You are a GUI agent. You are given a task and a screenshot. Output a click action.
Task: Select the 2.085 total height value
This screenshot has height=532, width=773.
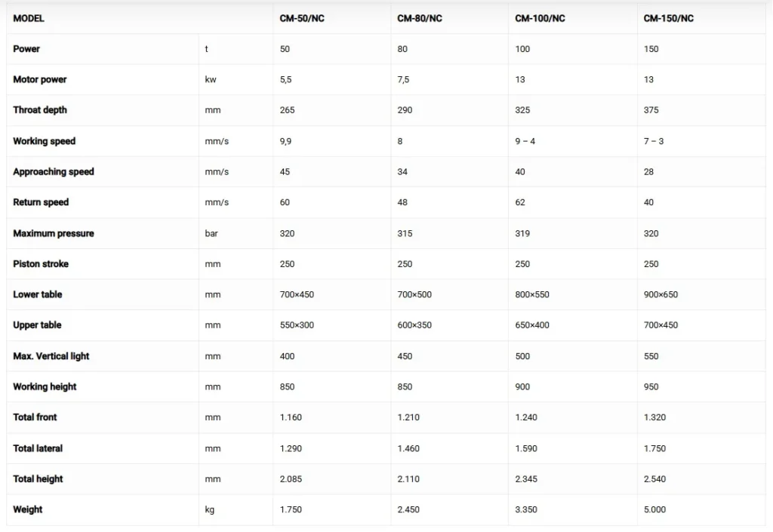tap(291, 479)
